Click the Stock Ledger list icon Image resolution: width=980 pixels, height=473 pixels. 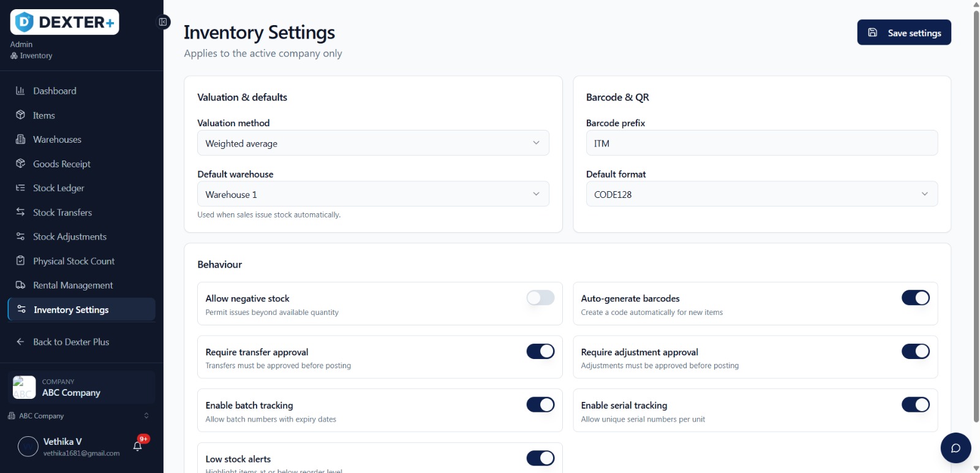(20, 188)
